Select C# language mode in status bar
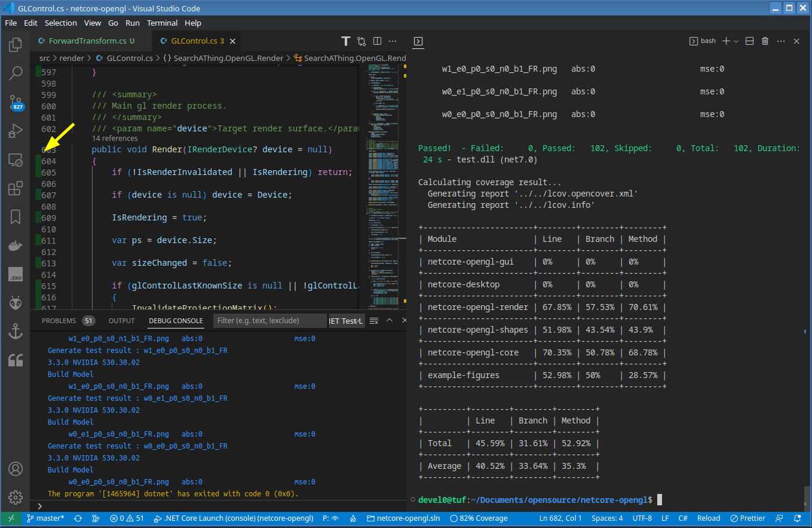This screenshot has height=528, width=812. tap(683, 518)
